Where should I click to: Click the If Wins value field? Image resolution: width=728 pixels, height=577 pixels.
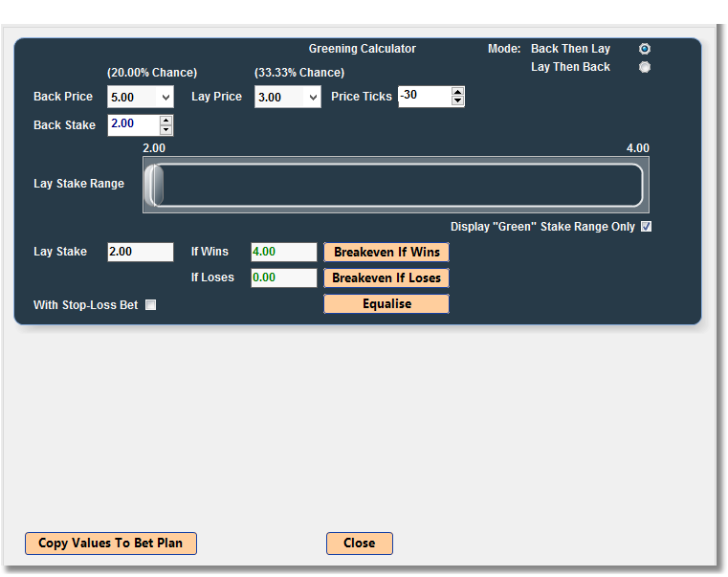click(x=283, y=252)
